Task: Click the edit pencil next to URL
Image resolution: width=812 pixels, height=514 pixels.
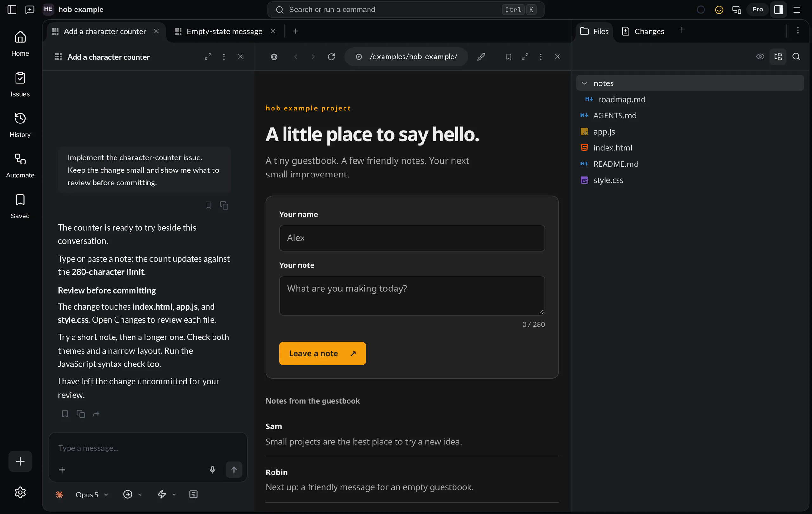Action: tap(481, 57)
